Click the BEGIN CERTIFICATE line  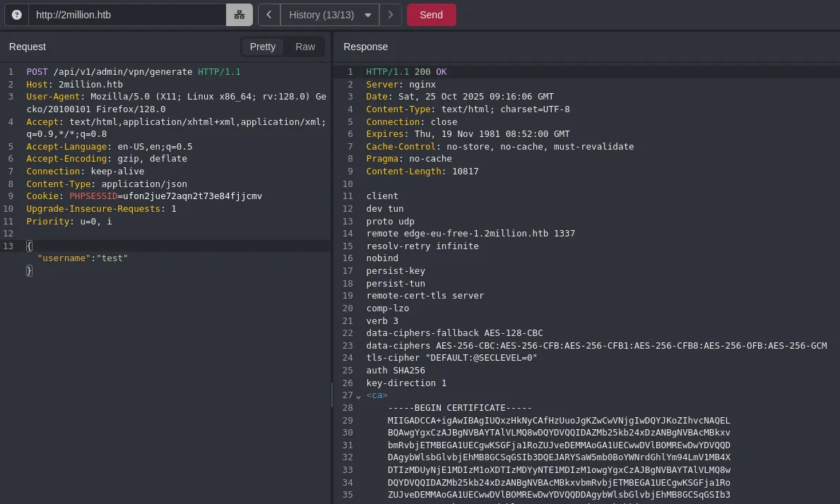pos(459,408)
